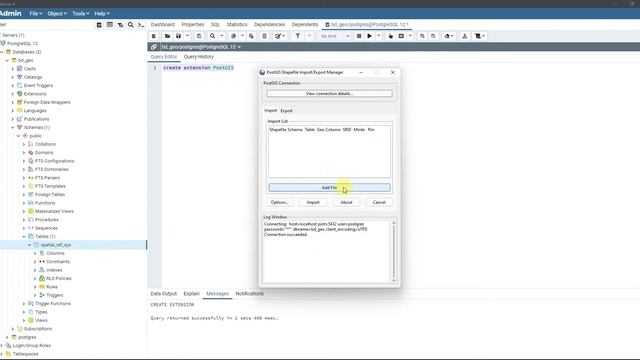Click the Filter funnel toolbar icon
This screenshot has height=360, width=640.
click(298, 36)
